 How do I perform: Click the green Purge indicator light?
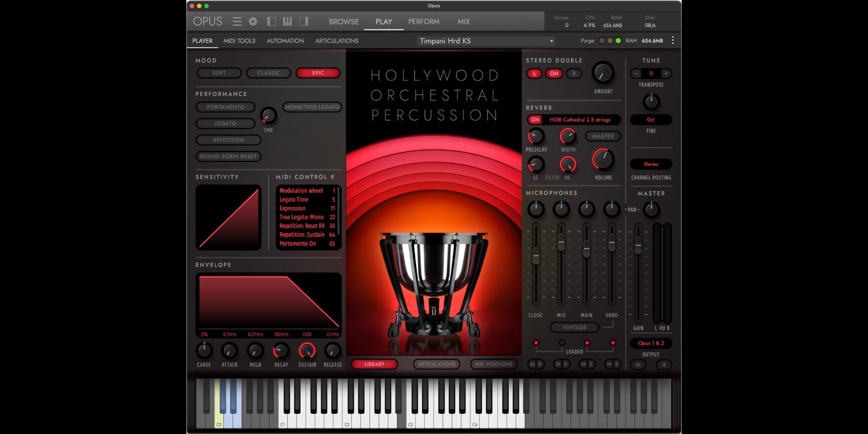pyautogui.click(x=618, y=41)
